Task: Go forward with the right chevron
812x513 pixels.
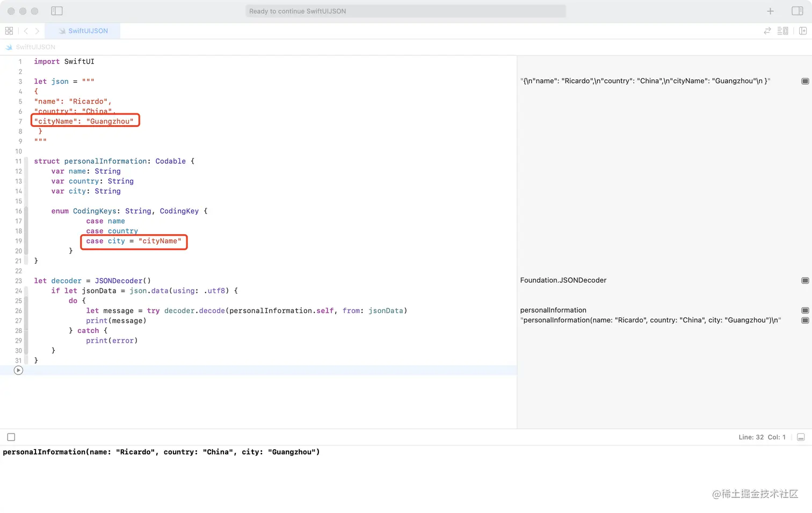Action: click(37, 31)
